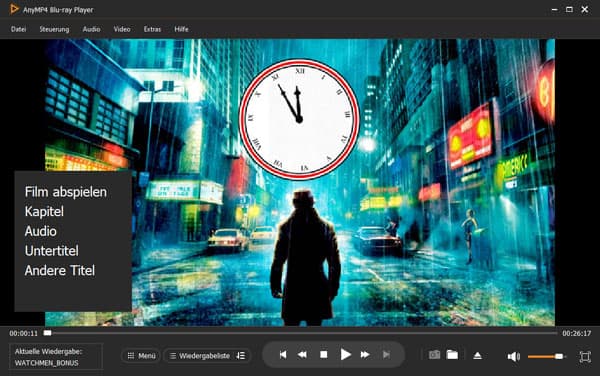Toggle fullscreen mode icon
Image resolution: width=600 pixels, height=376 pixels.
(x=585, y=356)
